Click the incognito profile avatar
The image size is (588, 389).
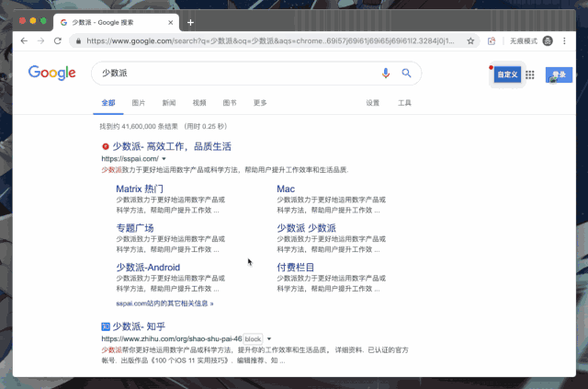pyautogui.click(x=548, y=41)
